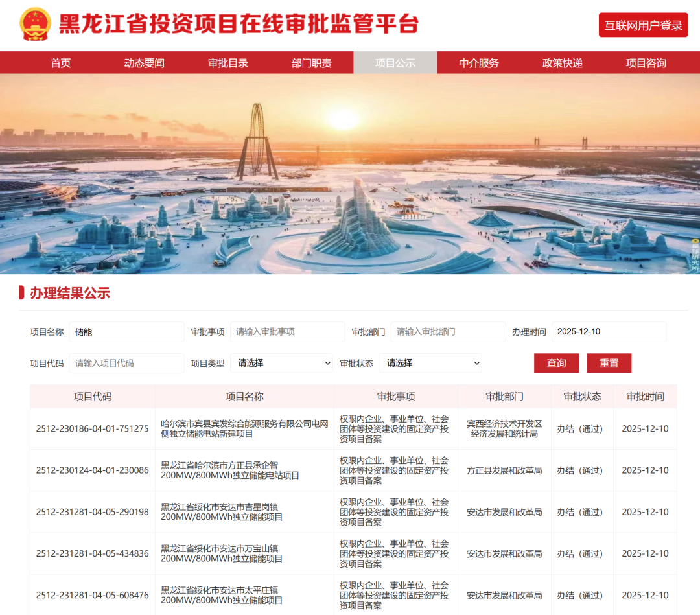Open the 审批目录 menu item
Image resolution: width=700 pixels, height=615 pixels.
[x=228, y=63]
